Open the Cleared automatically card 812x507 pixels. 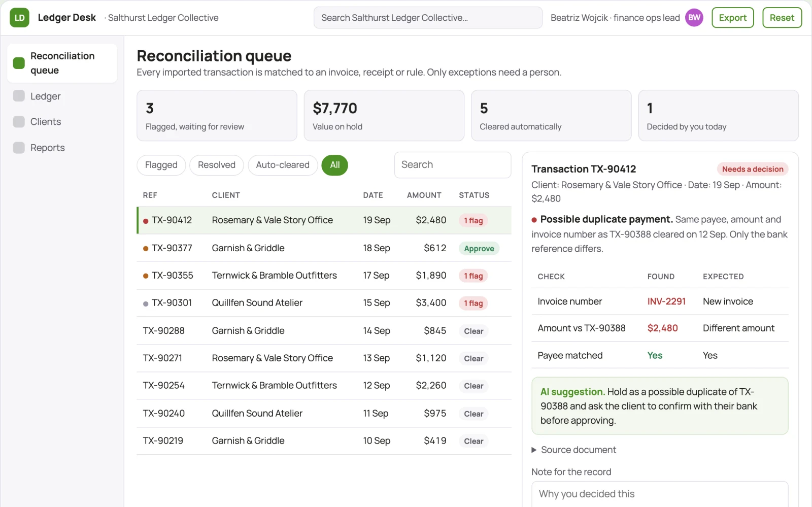551,116
